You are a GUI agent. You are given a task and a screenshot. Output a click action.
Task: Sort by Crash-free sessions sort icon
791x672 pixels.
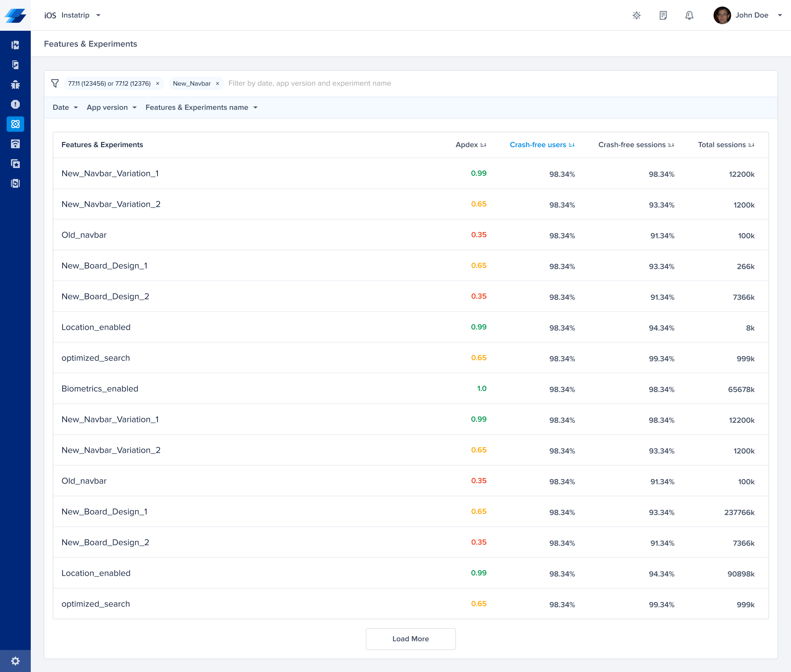671,145
